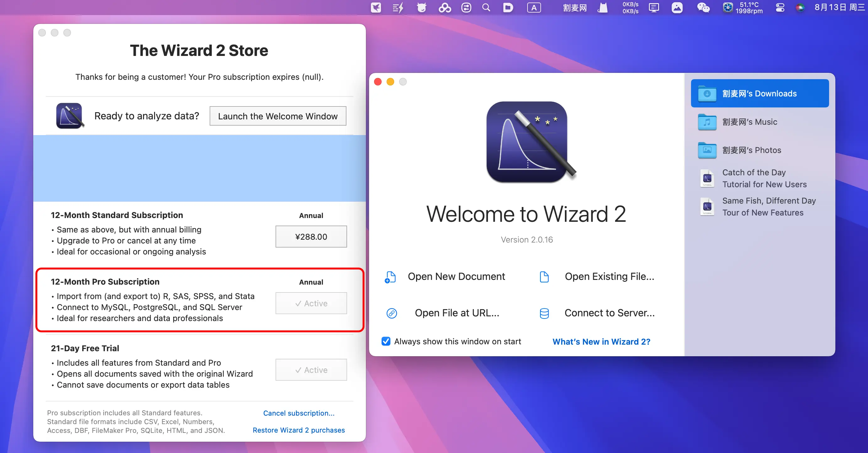The width and height of the screenshot is (868, 453).
Task: Click the bear head icon in menu bar
Action: pyautogui.click(x=421, y=8)
